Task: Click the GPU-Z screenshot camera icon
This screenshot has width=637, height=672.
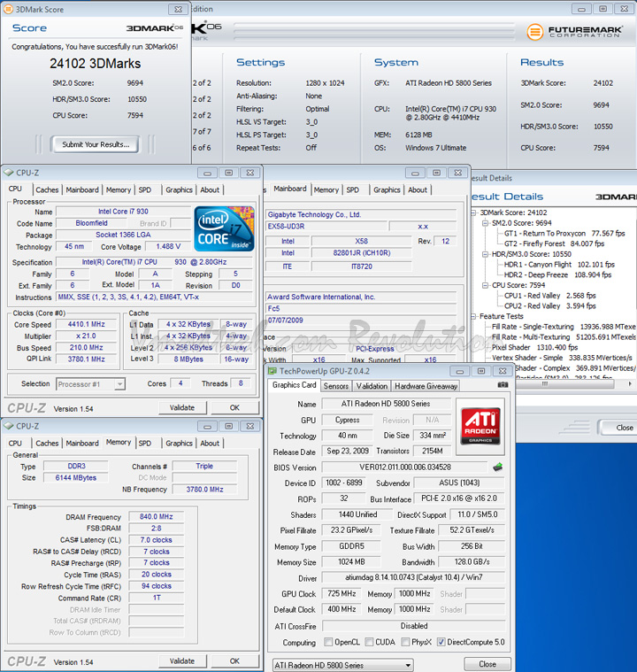Action: [503, 385]
